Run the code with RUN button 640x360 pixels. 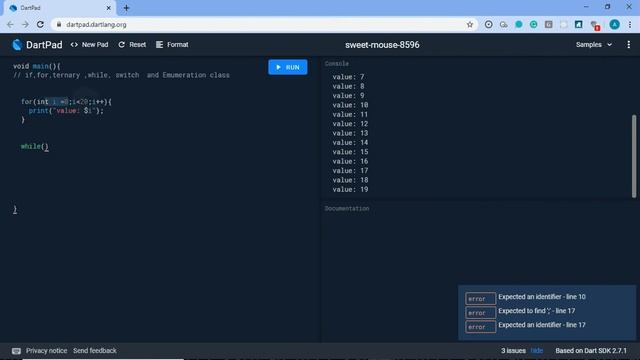(288, 67)
